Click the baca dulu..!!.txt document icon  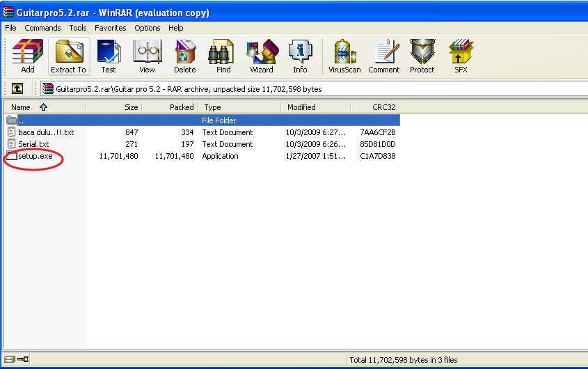tap(12, 132)
